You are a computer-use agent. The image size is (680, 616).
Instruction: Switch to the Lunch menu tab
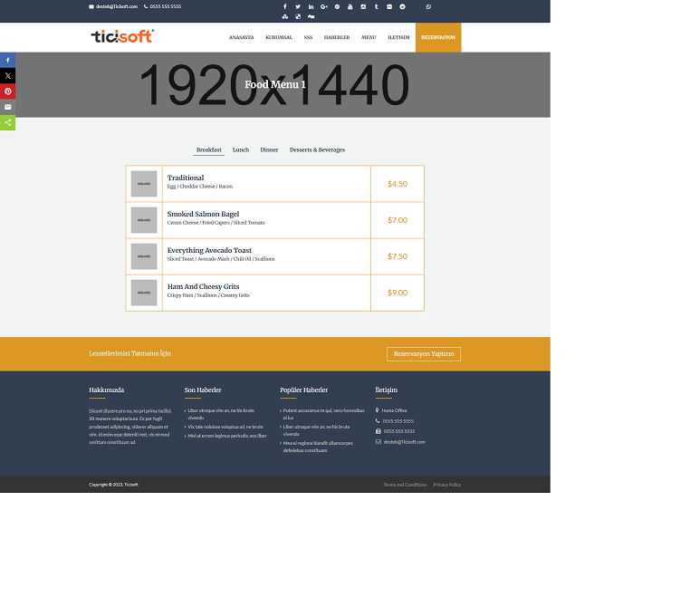(240, 149)
